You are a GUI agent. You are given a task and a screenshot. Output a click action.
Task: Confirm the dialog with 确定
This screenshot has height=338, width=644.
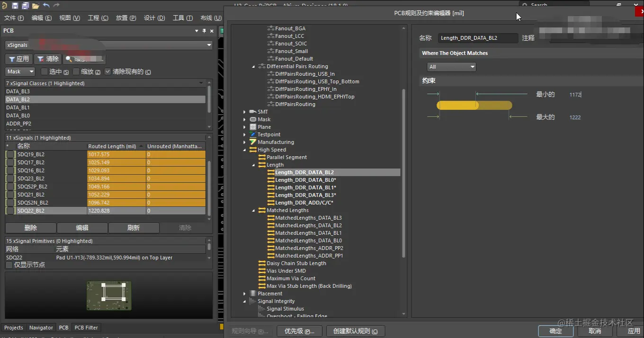(x=555, y=331)
